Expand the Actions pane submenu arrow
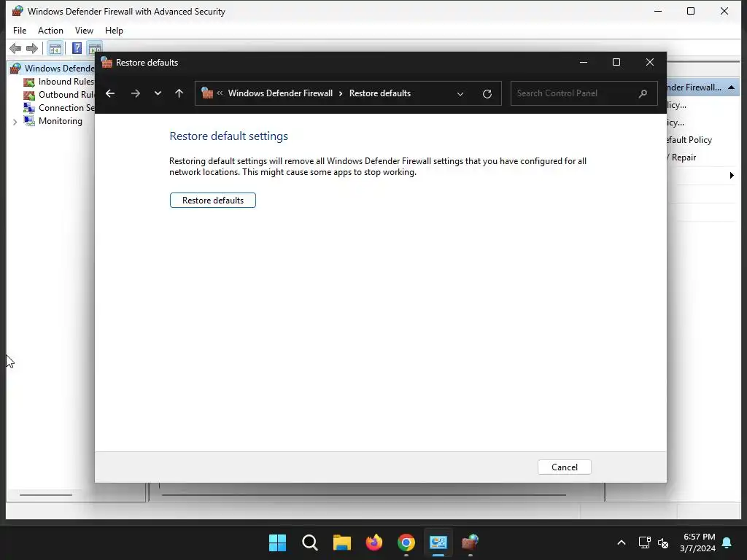The width and height of the screenshot is (747, 560). (x=732, y=176)
